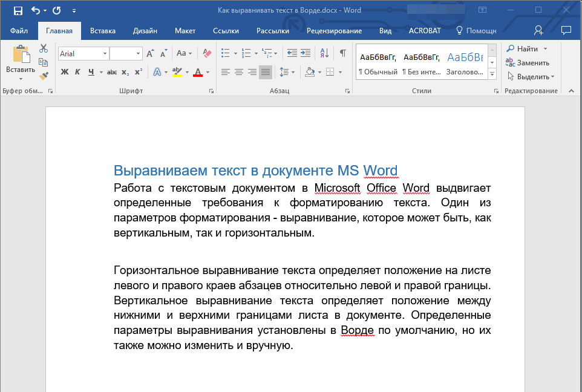
Task: Select the Обычный style thumbnail
Action: coord(378,63)
